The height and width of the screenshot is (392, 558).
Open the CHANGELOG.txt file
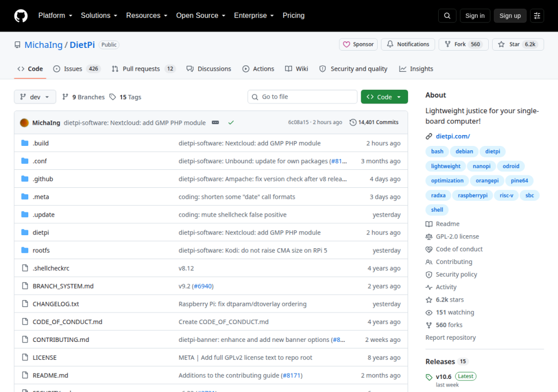coord(56,304)
